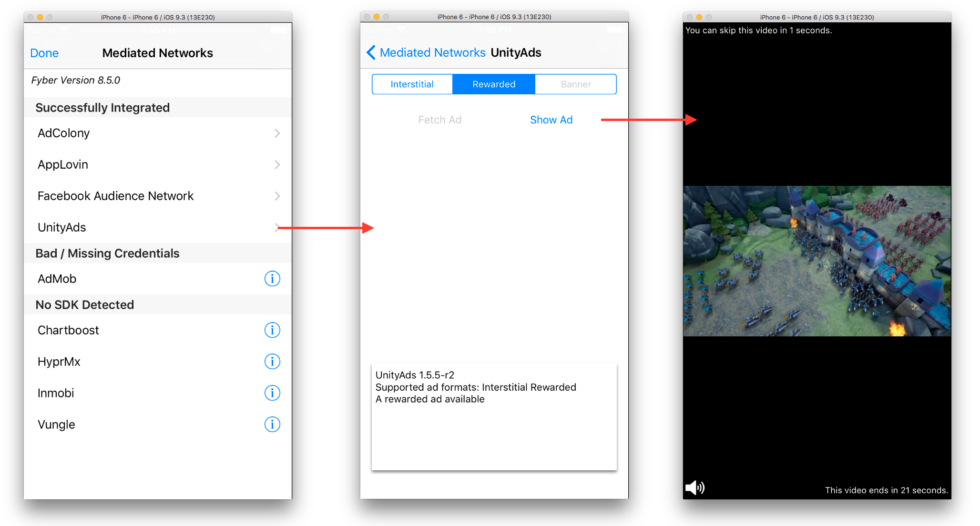Go back via Mediated Networks link
This screenshot has height=526, width=980.
click(432, 52)
